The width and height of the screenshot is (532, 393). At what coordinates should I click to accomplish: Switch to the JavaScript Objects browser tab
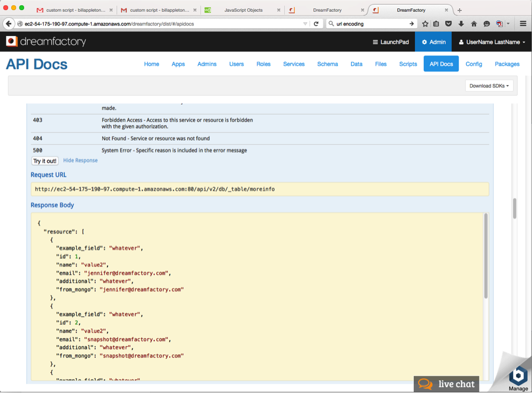[244, 10]
